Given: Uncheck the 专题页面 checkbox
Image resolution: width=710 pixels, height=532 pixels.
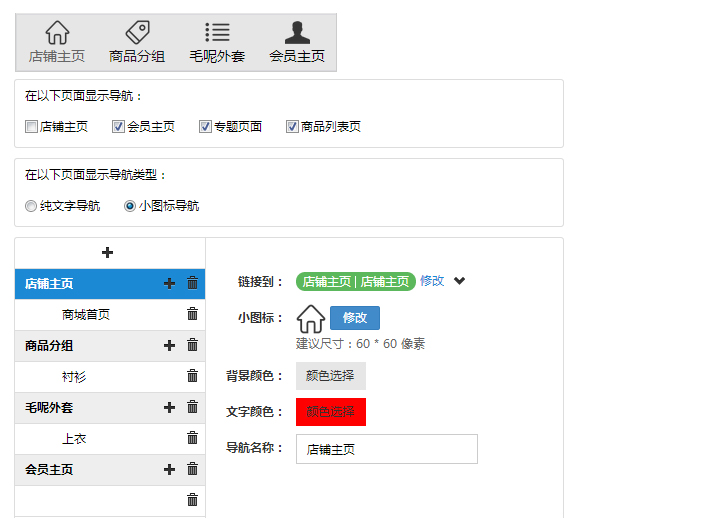Looking at the screenshot, I should click(206, 127).
